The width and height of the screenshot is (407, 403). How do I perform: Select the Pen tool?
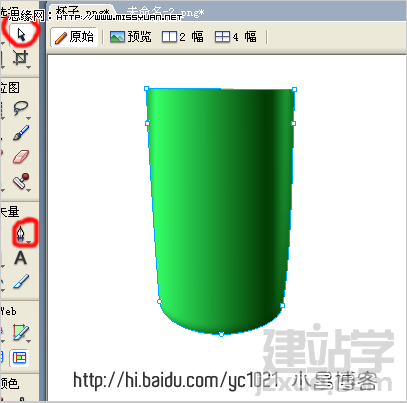[21, 233]
